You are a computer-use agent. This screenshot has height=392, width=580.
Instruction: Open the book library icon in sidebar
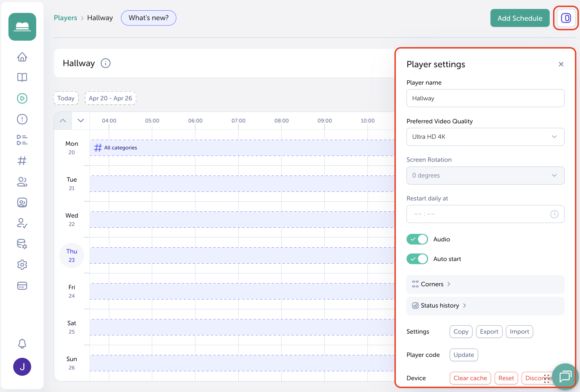22,77
